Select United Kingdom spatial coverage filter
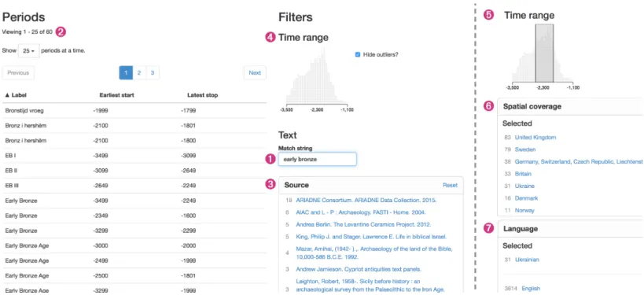This screenshot has width=644, height=295. 535,137
